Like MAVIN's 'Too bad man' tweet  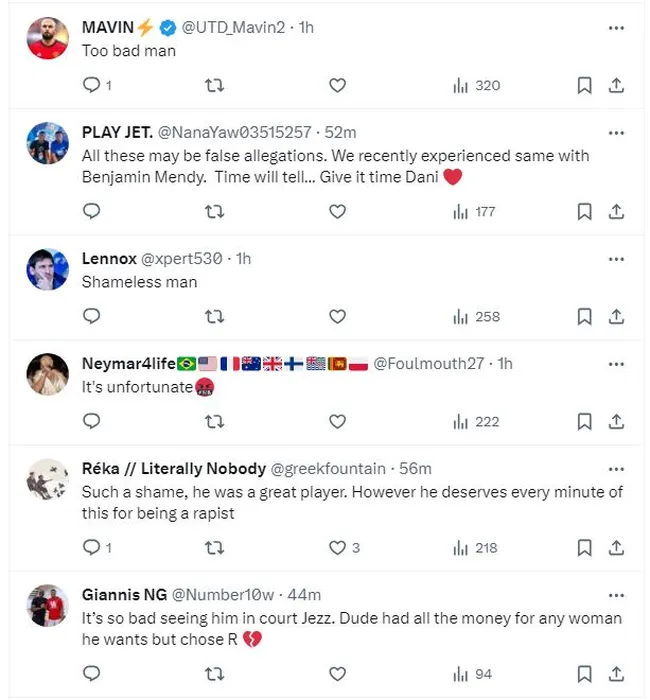click(x=338, y=86)
